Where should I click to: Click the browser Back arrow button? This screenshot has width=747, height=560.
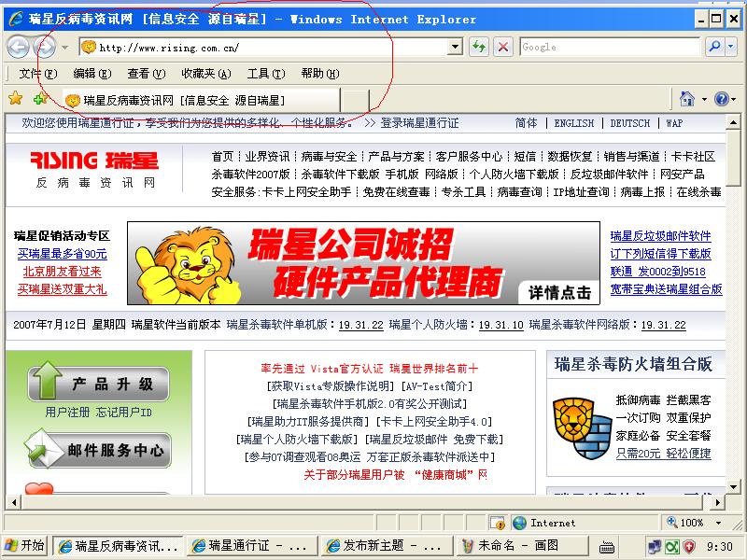point(18,47)
